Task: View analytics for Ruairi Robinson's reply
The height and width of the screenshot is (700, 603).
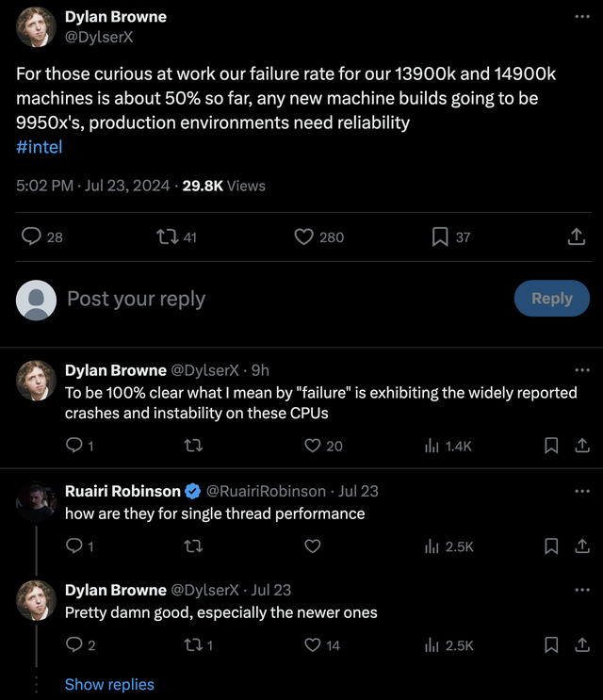Action: click(432, 545)
